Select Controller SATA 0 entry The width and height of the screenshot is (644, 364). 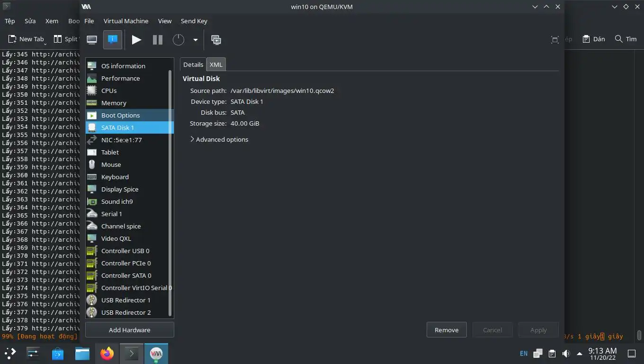pos(129,275)
